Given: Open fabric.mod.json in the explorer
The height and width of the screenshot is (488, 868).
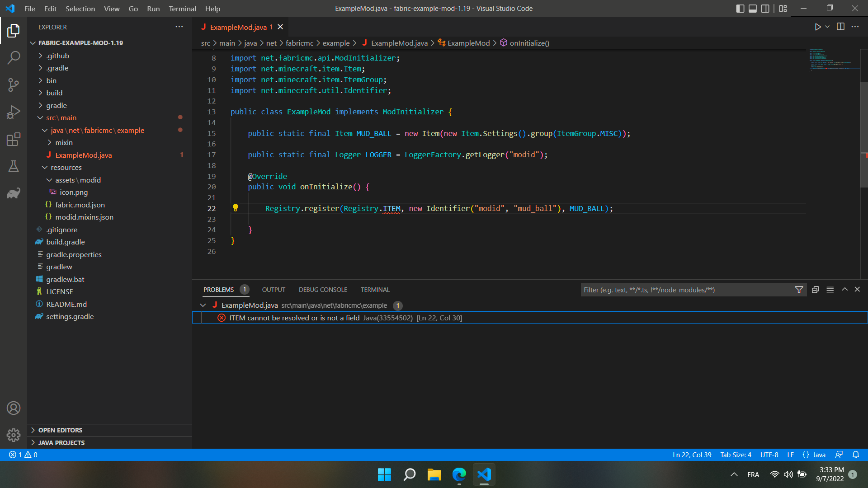Looking at the screenshot, I should pyautogui.click(x=80, y=205).
